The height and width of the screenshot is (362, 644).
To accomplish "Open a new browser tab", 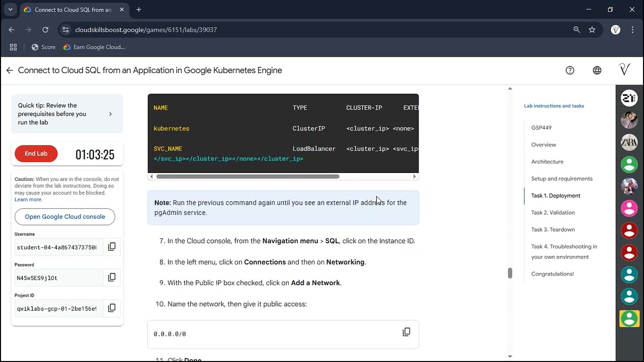I will (139, 10).
